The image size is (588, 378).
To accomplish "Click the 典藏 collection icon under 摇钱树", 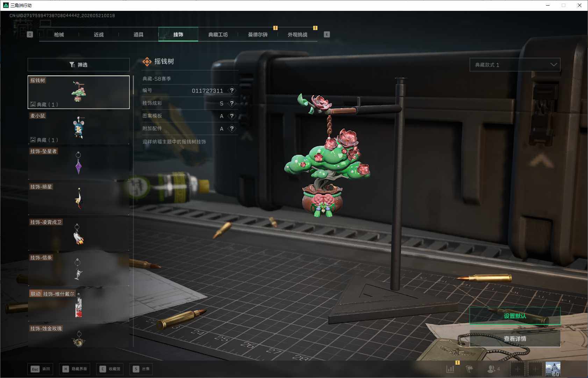I will pyautogui.click(x=33, y=104).
